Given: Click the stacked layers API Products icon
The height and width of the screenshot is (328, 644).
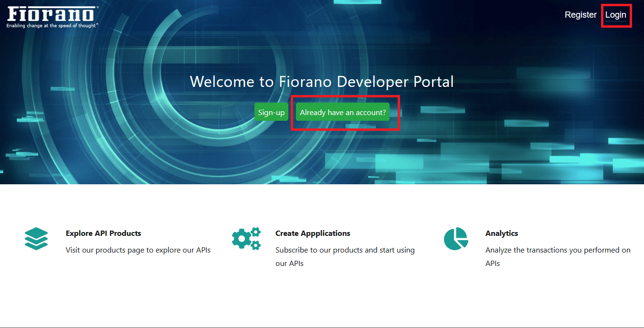Looking at the screenshot, I should (36, 239).
